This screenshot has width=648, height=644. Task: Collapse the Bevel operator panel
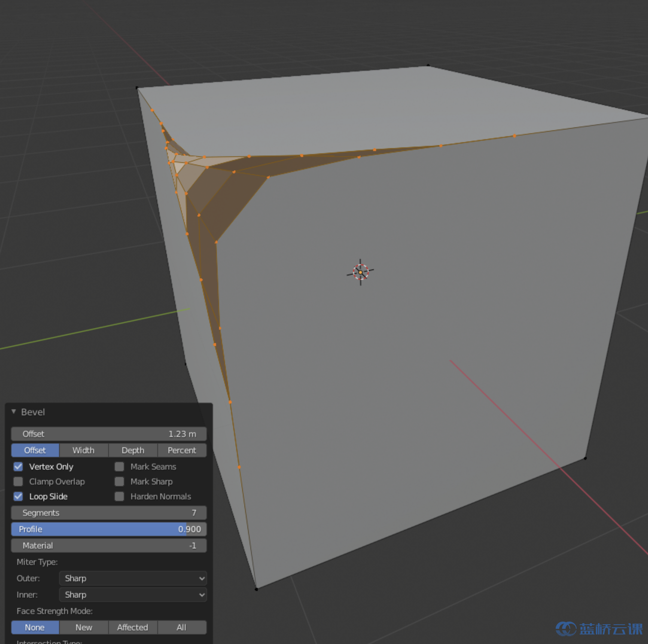(x=14, y=412)
